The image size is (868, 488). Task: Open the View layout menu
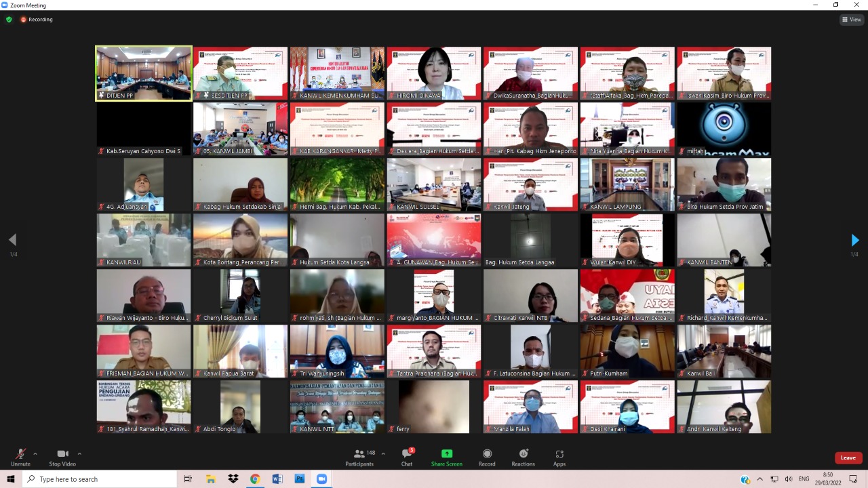[851, 20]
